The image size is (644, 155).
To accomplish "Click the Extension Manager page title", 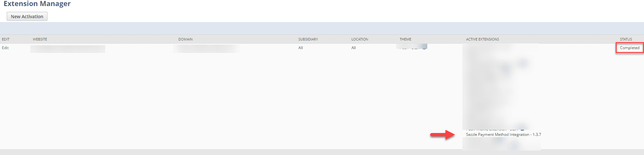I will [x=37, y=4].
